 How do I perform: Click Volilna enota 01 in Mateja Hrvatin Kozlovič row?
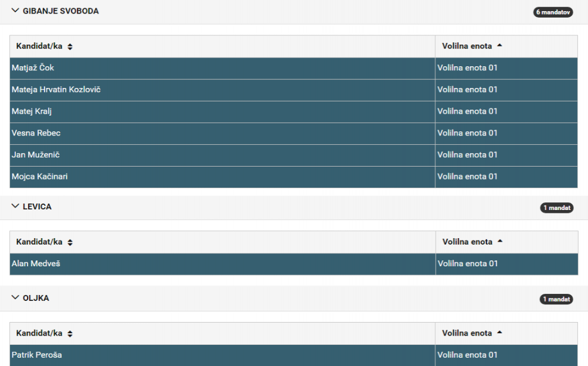click(x=467, y=90)
